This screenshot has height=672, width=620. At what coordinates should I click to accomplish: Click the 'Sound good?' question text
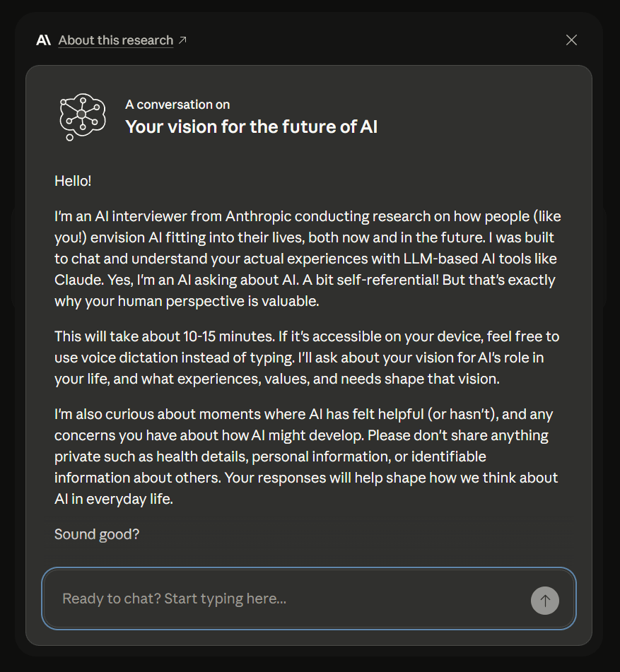pos(97,534)
